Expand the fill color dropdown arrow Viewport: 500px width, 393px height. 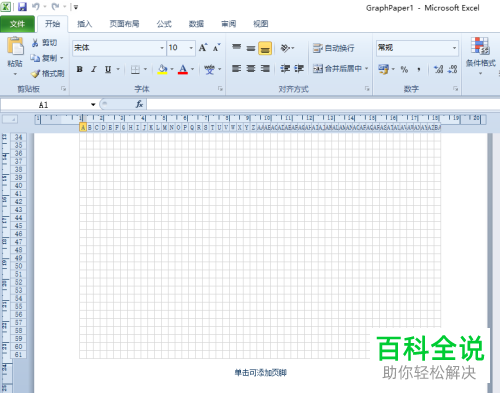tap(172, 69)
